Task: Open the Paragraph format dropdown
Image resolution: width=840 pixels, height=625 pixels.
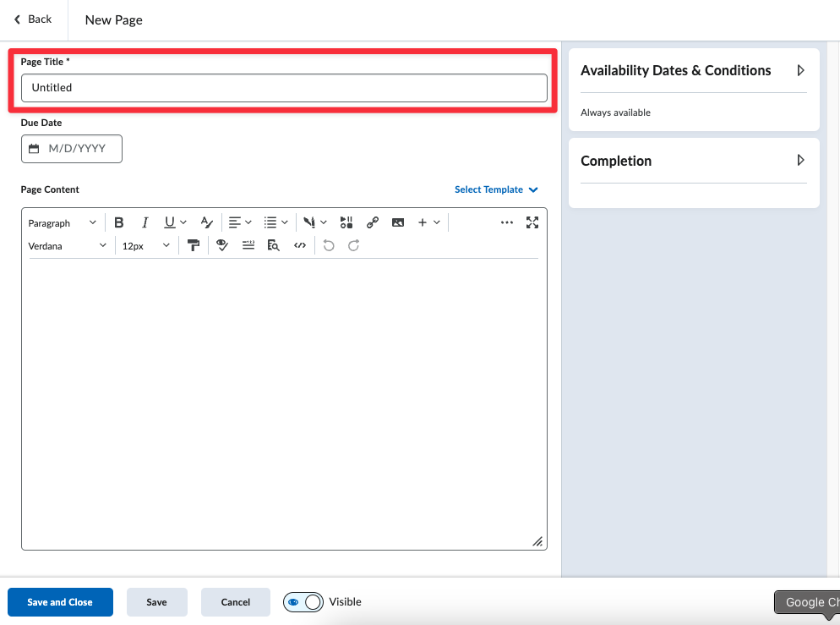Action: click(x=63, y=223)
